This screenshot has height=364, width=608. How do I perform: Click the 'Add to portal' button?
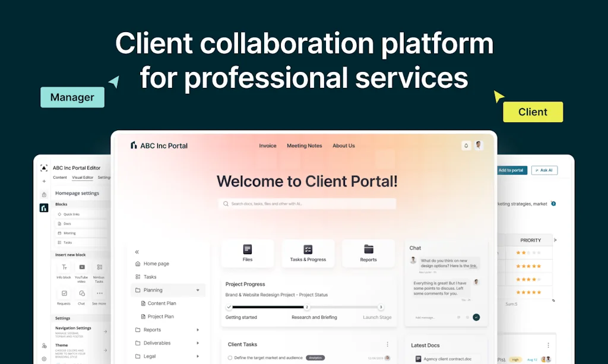pyautogui.click(x=511, y=170)
